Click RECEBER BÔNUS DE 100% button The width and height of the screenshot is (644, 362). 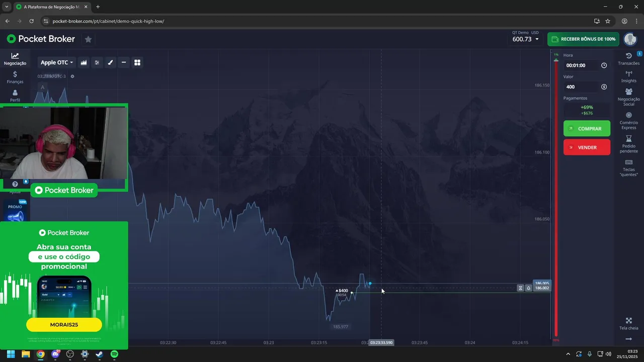coord(583,39)
